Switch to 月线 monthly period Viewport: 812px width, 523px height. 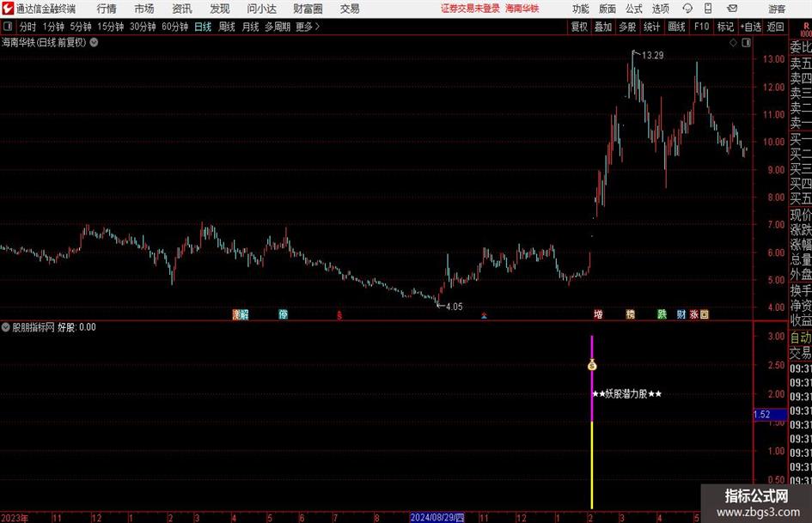pyautogui.click(x=251, y=27)
